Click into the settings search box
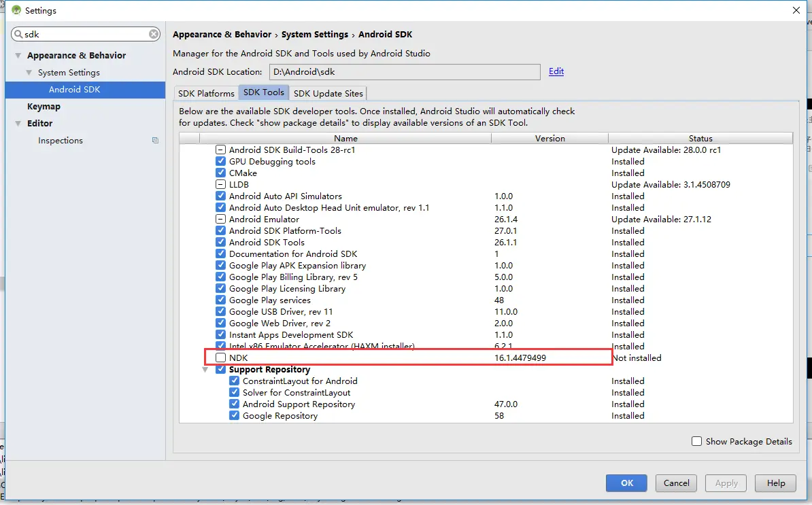This screenshot has width=812, height=505. tap(86, 34)
